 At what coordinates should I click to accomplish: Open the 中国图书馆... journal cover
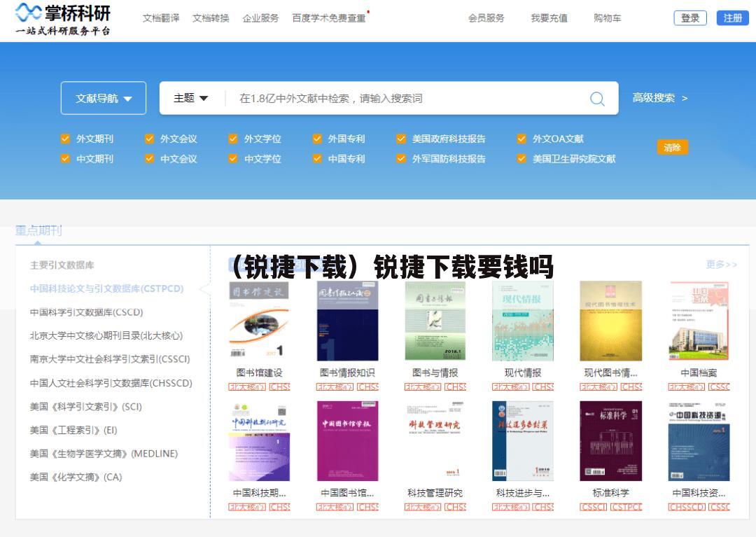tap(347, 441)
